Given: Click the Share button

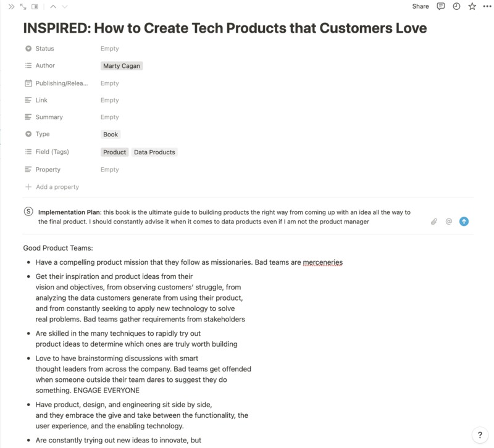Looking at the screenshot, I should click(x=421, y=6).
